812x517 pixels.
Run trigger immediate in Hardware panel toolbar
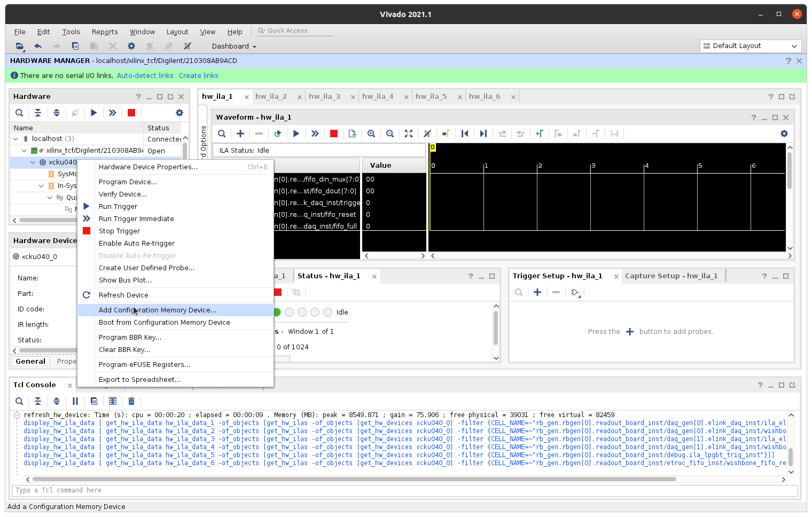pos(113,113)
